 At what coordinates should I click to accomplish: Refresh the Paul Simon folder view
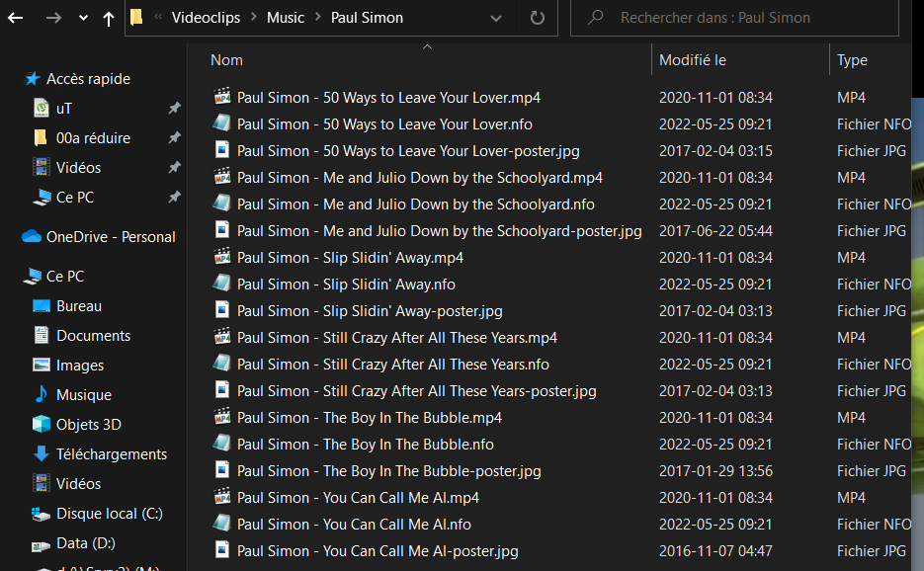click(x=538, y=18)
